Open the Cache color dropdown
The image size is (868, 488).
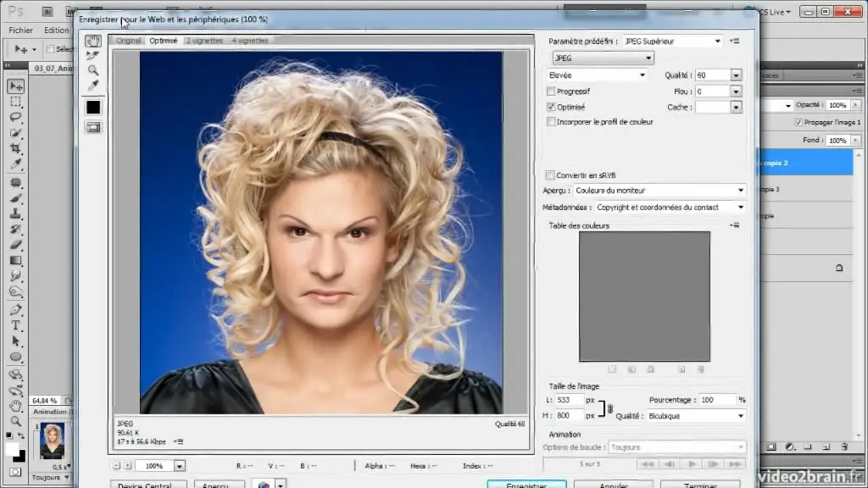[x=736, y=108]
